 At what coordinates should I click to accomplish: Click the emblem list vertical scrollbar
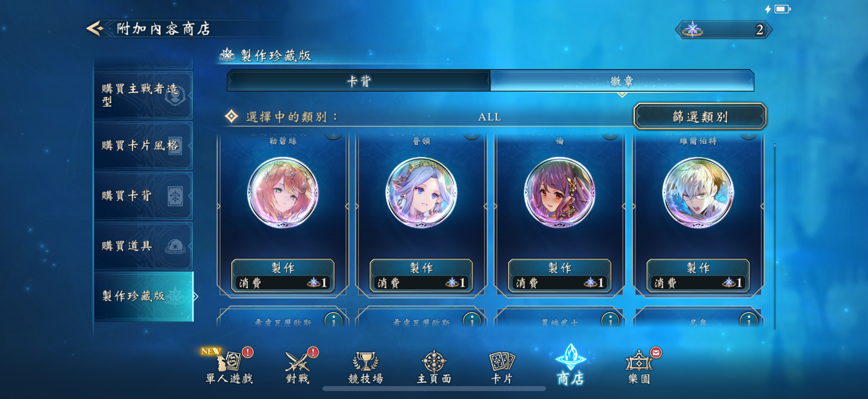coord(775,236)
